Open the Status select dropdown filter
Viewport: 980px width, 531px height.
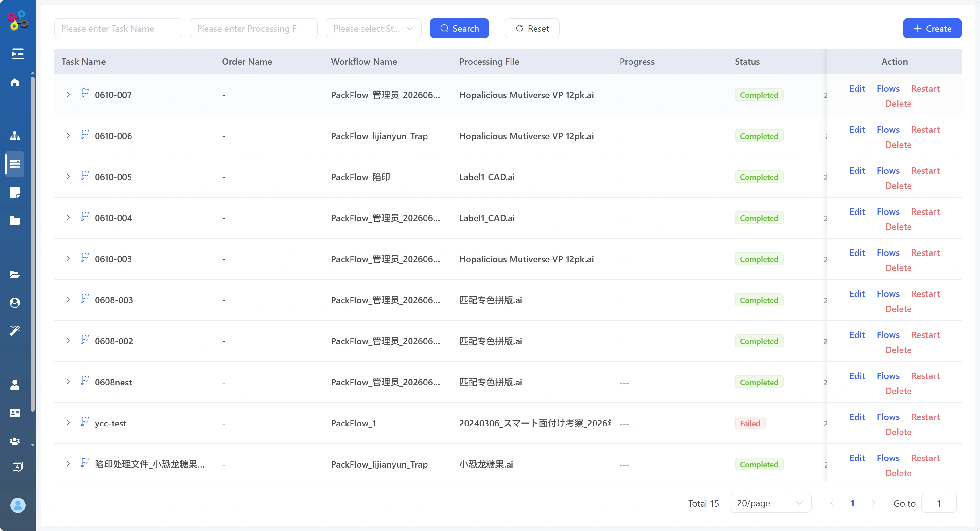(x=374, y=29)
